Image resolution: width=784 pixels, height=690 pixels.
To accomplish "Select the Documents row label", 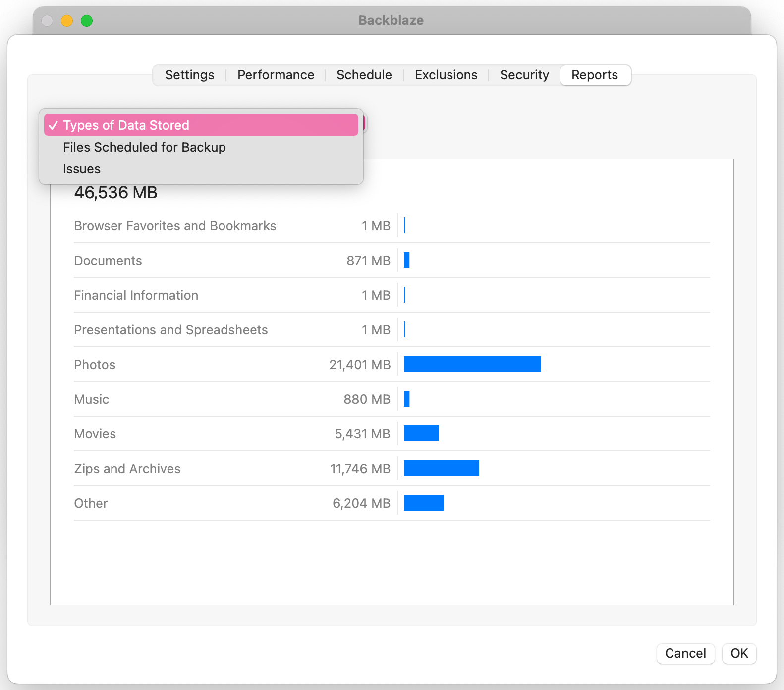I will [108, 261].
